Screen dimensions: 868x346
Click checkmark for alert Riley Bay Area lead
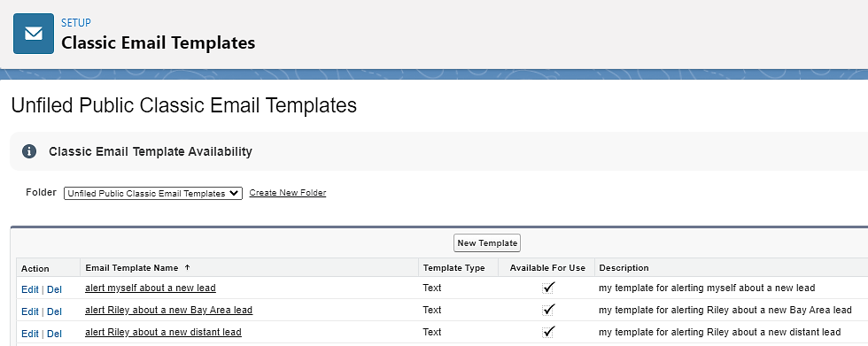click(x=548, y=310)
